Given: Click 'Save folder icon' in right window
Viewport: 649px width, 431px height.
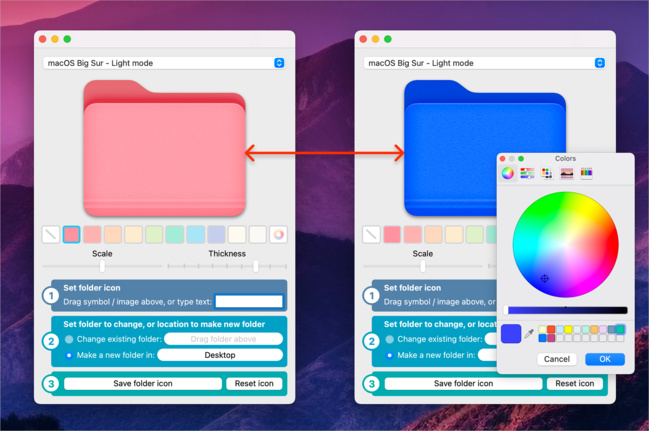Looking at the screenshot, I should [463, 383].
